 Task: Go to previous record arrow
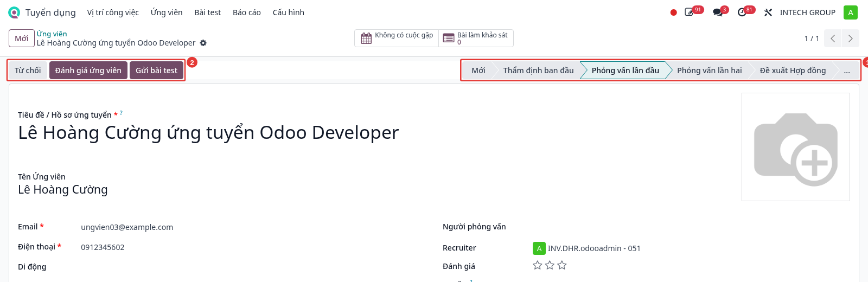833,39
